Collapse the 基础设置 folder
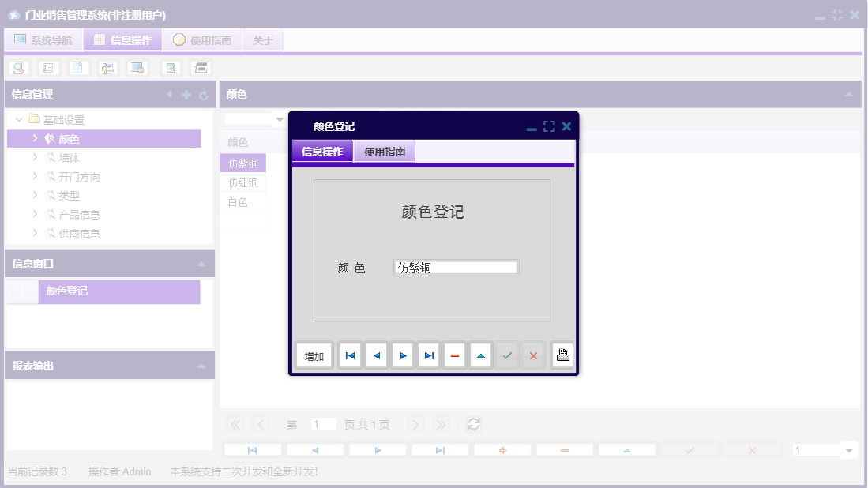Screen dimensions: 868x488 18,119
